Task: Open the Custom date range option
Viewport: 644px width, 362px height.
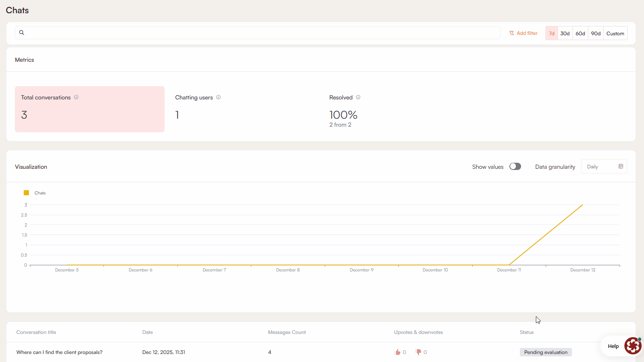Action: (x=615, y=33)
